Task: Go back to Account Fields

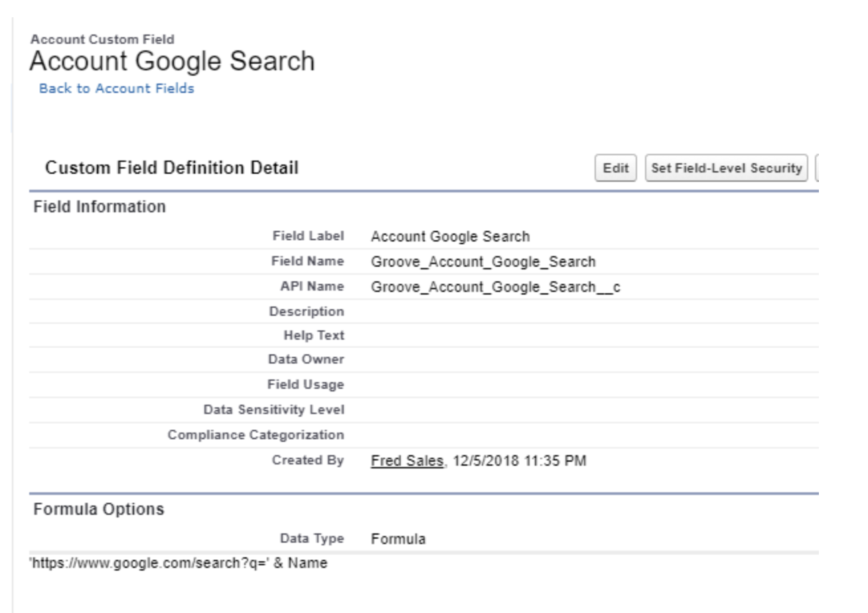Action: 117,88
